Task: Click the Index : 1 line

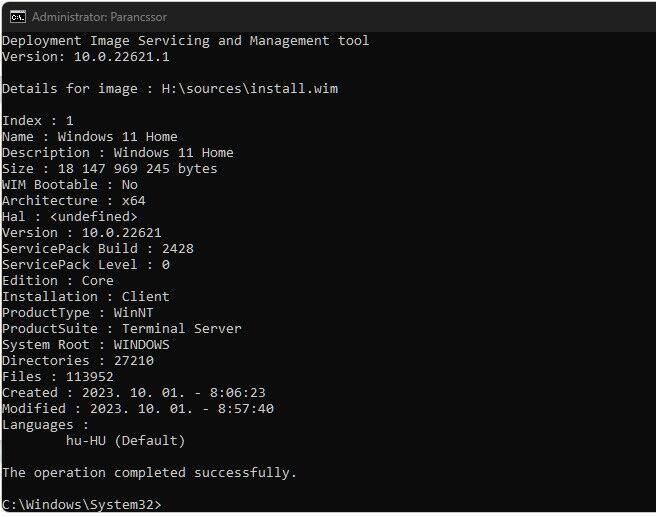Action: pos(38,121)
